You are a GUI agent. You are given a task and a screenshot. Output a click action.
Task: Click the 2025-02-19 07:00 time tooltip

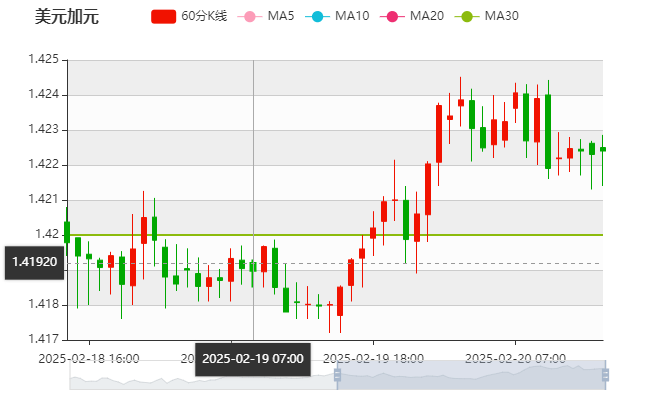(x=253, y=358)
